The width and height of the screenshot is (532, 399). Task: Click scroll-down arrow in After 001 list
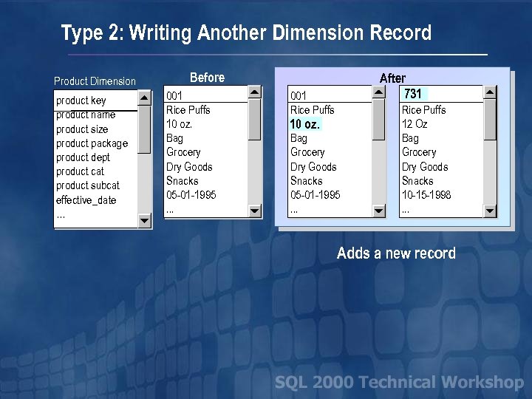[x=378, y=211]
